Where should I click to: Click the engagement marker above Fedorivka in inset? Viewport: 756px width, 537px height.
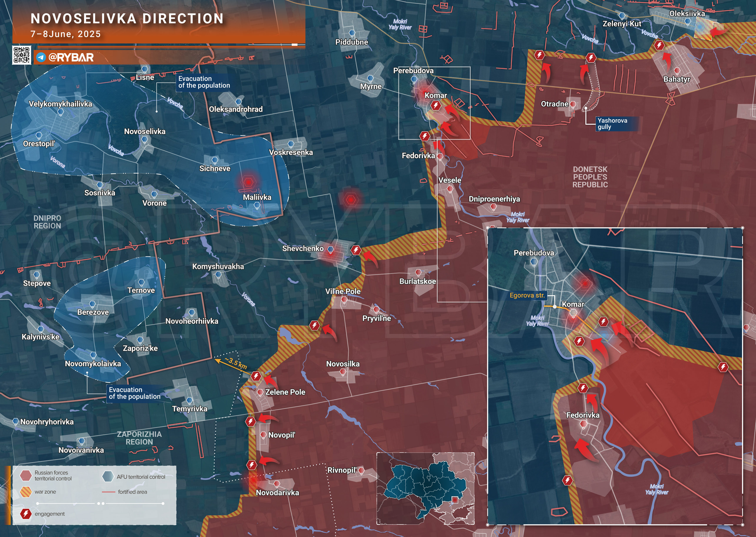point(583,388)
